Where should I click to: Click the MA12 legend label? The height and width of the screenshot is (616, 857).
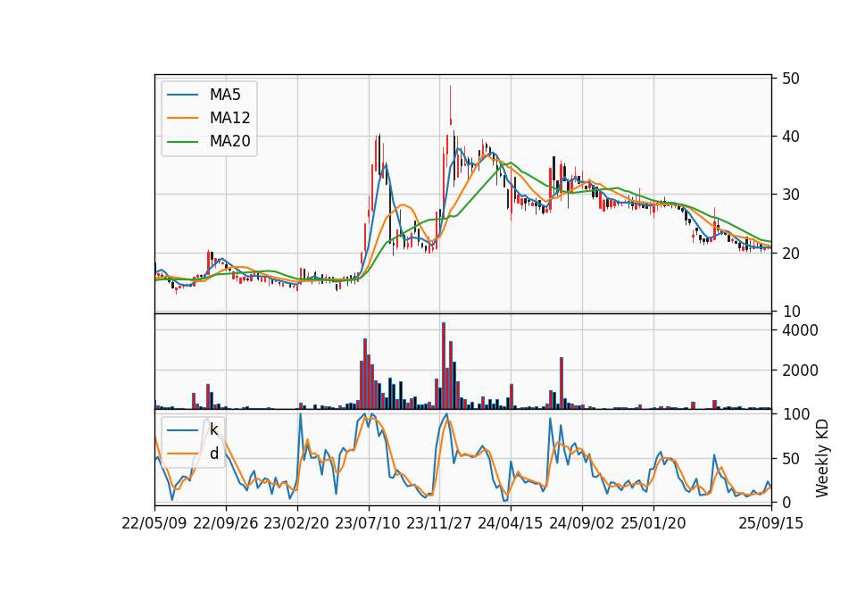229,118
